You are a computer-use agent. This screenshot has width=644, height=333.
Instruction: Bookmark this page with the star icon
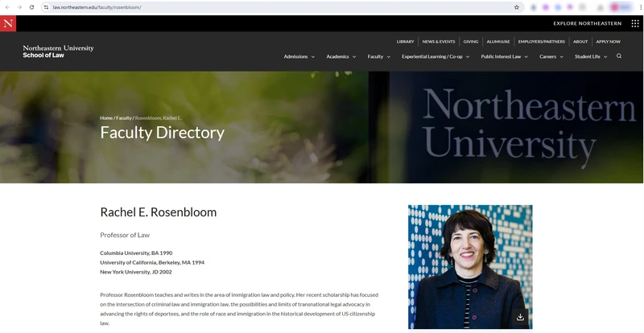[517, 7]
